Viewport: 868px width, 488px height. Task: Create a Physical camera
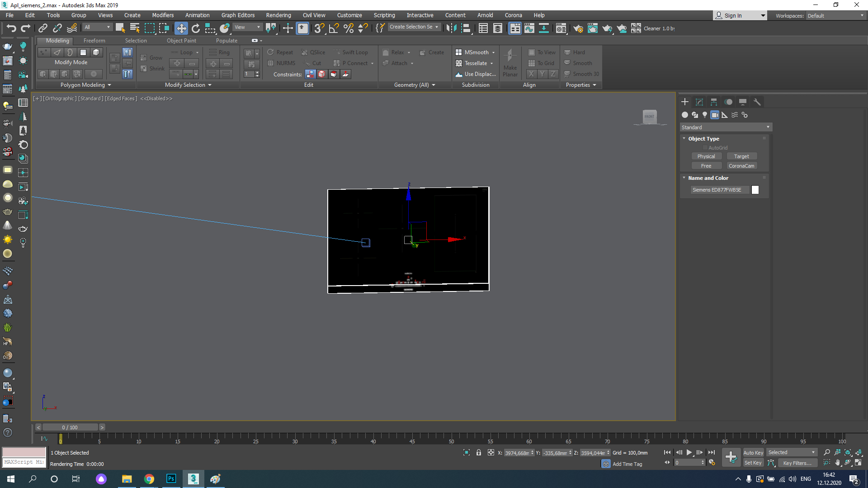706,156
